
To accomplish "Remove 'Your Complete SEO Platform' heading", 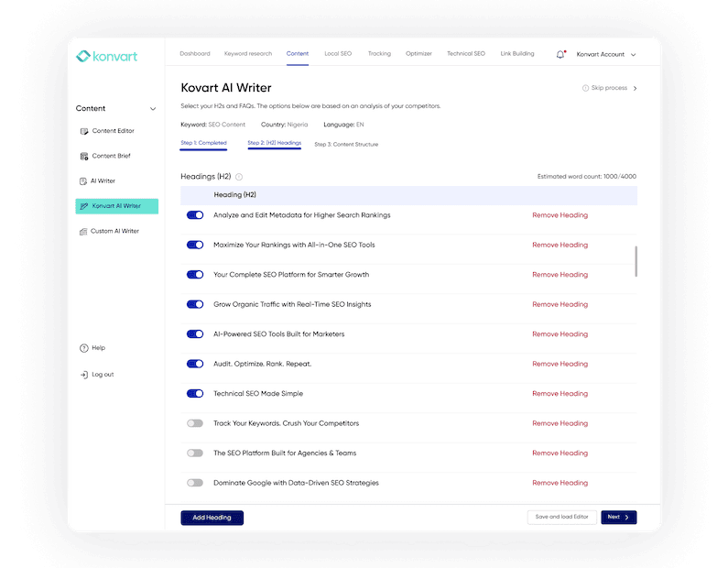I will (560, 275).
